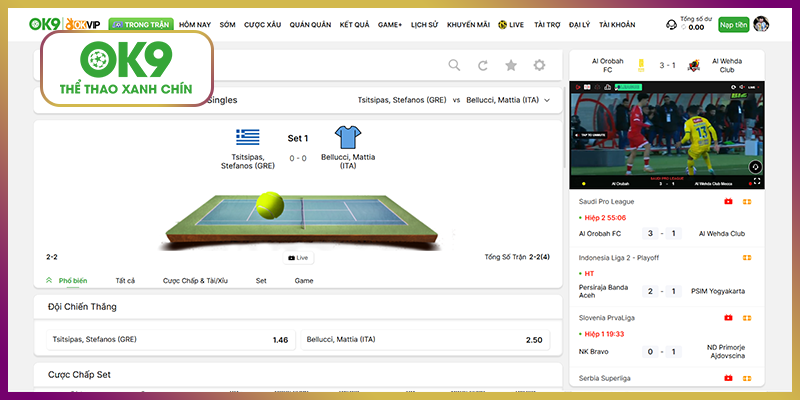Viewport: 800px width, 400px height.
Task: Click the live football video player
Action: (x=666, y=132)
